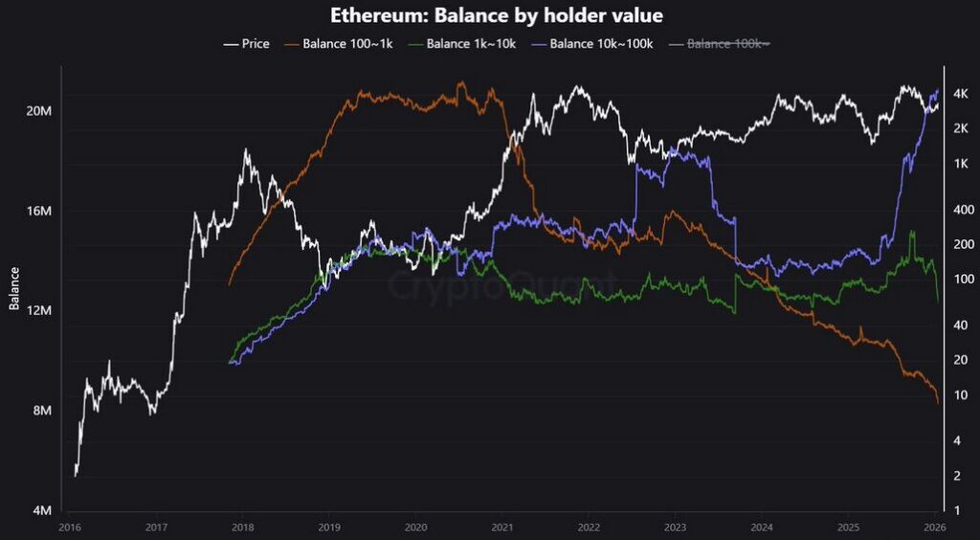
Task: Enable the struck-through Balance 100k~ series
Action: [729, 44]
